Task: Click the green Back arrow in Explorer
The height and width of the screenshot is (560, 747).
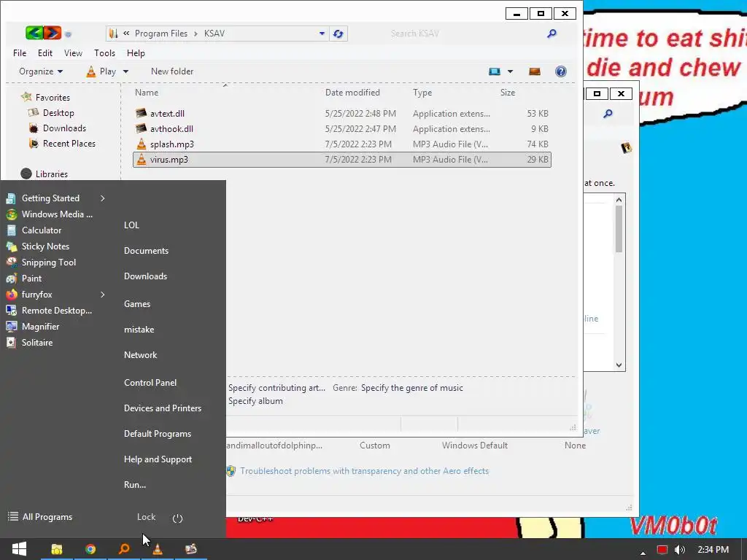Action: coord(34,33)
